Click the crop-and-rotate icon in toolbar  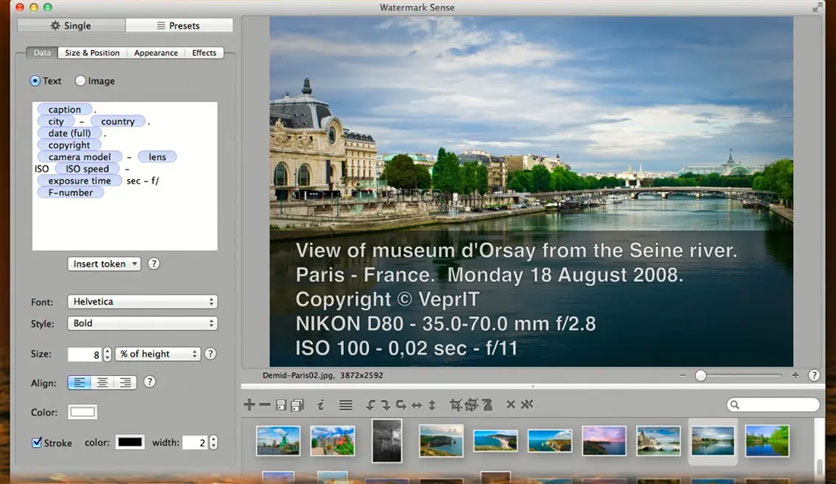click(x=471, y=405)
